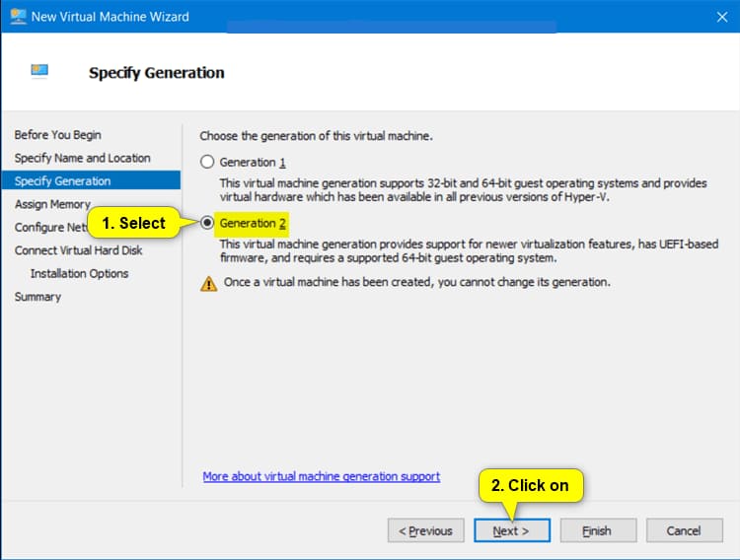Click the Next button

click(x=511, y=530)
